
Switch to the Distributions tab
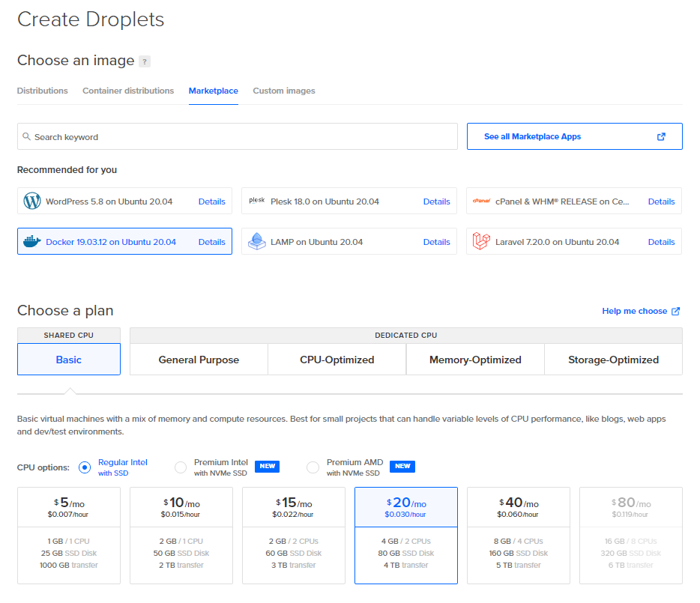point(43,91)
